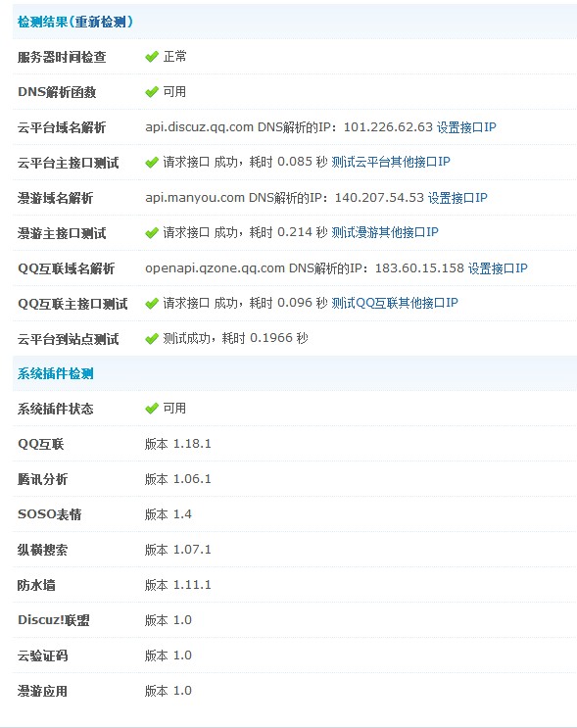Click 版本 1.4 value
The height and width of the screenshot is (728, 577).
point(168,514)
